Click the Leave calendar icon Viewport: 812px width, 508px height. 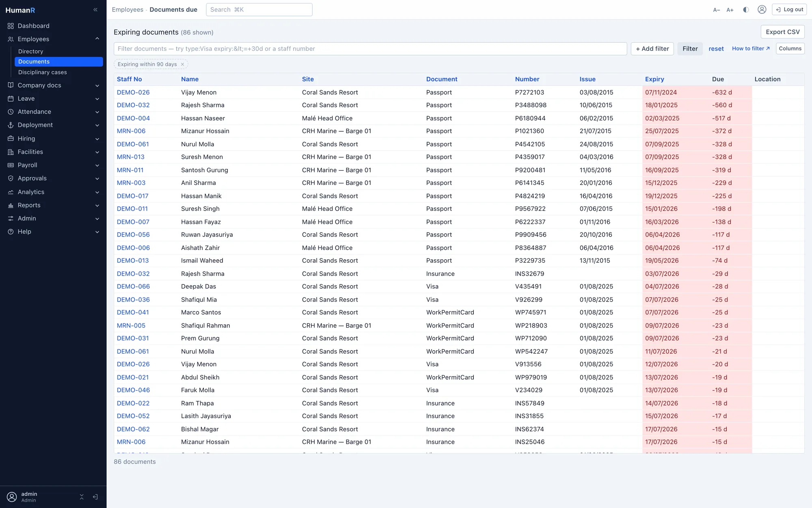[x=11, y=99]
